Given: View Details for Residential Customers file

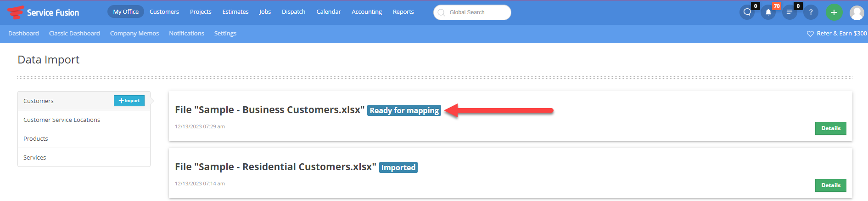Looking at the screenshot, I should tap(831, 185).
